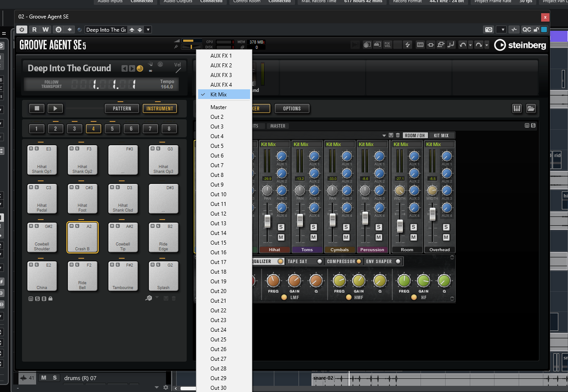Screen dimensions: 568x392
Task: Toggle the Compressor effect LED
Action: coord(359,261)
